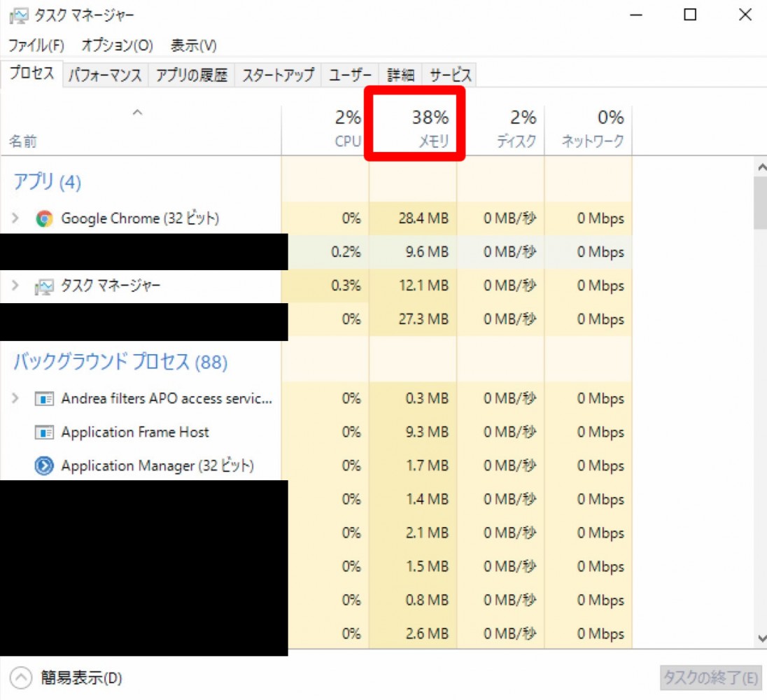Click the 0.3% CPU value
767x700 pixels.
[x=346, y=286]
